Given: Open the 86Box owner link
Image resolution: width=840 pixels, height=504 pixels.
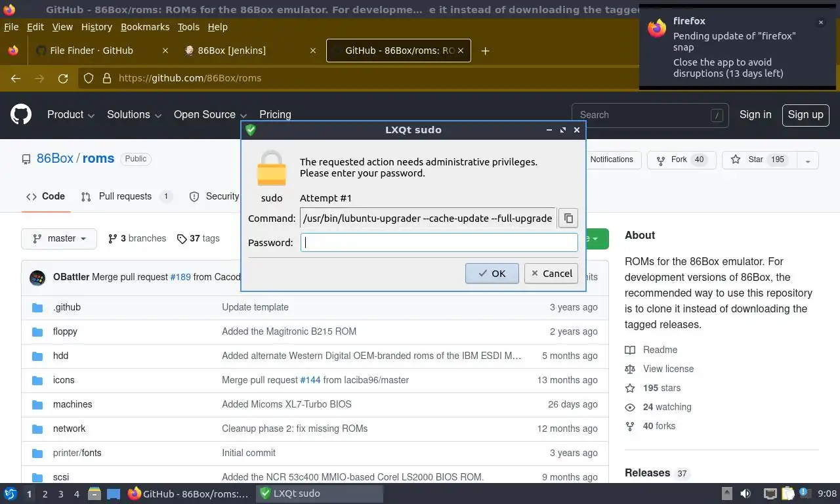Looking at the screenshot, I should pos(55,158).
